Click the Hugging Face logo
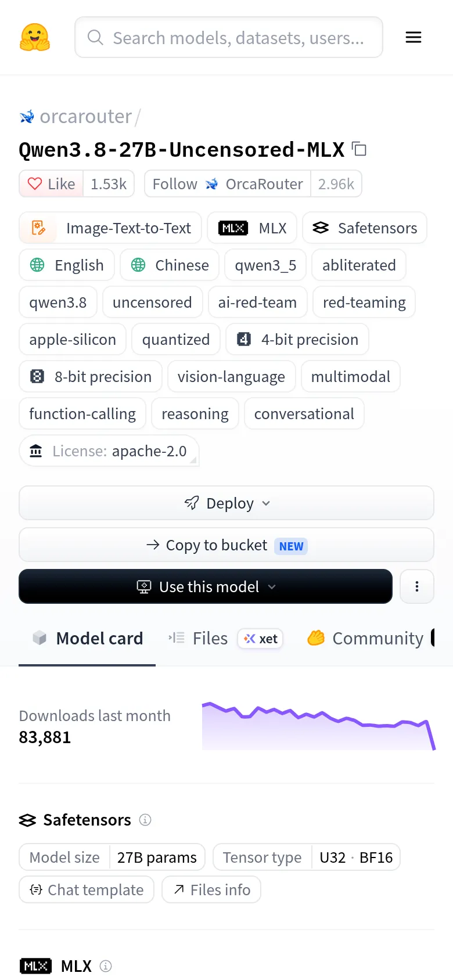453x980 pixels. click(35, 37)
